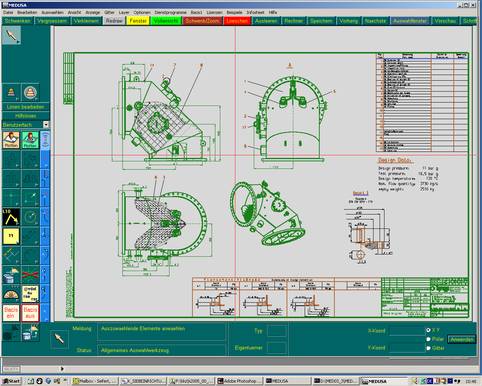Viewport: 482px width, 386px height.
Task: Click the paint bucket fill icon
Action: (x=11, y=274)
